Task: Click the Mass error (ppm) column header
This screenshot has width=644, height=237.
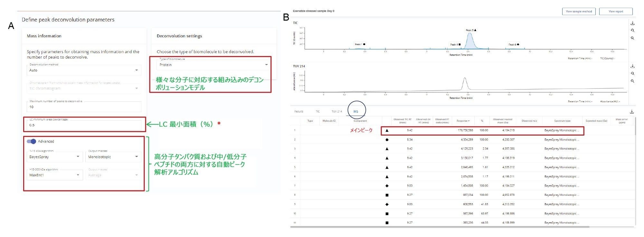Action: [x=622, y=121]
